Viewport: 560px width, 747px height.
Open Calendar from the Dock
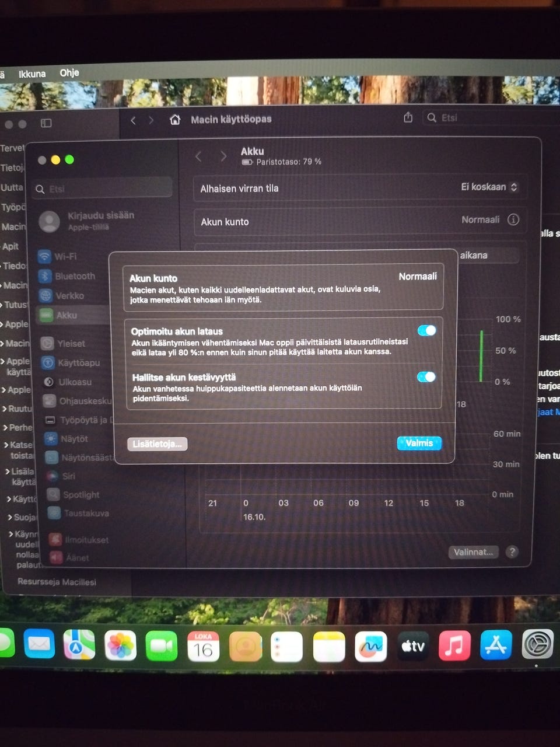click(x=203, y=647)
